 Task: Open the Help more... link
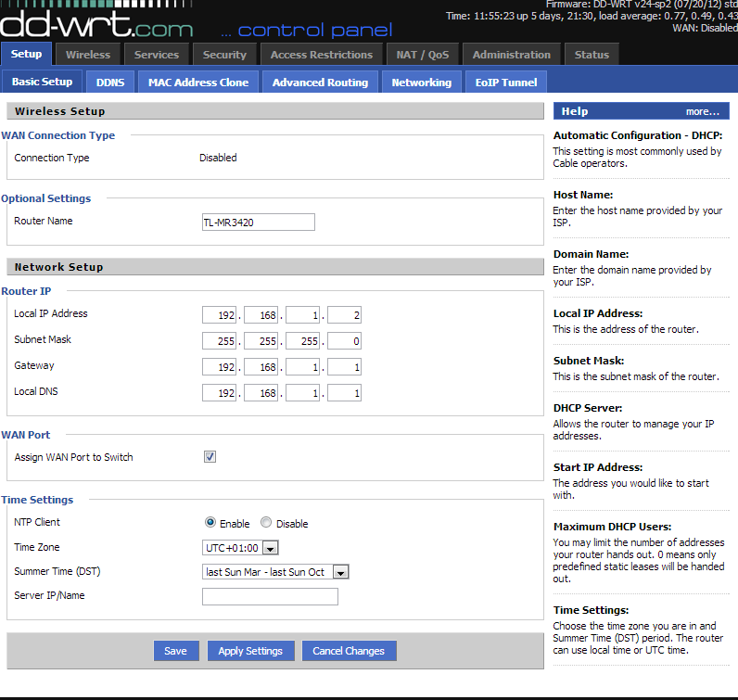coord(702,111)
